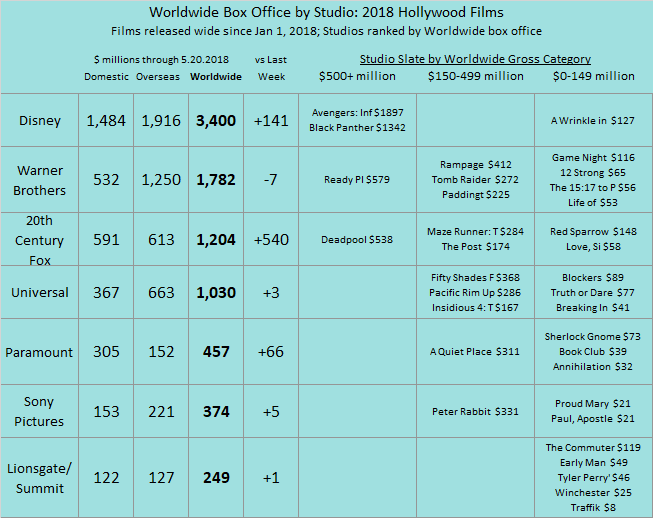Select Disney worldwide total 3,400
The image size is (653, 518).
(x=216, y=121)
